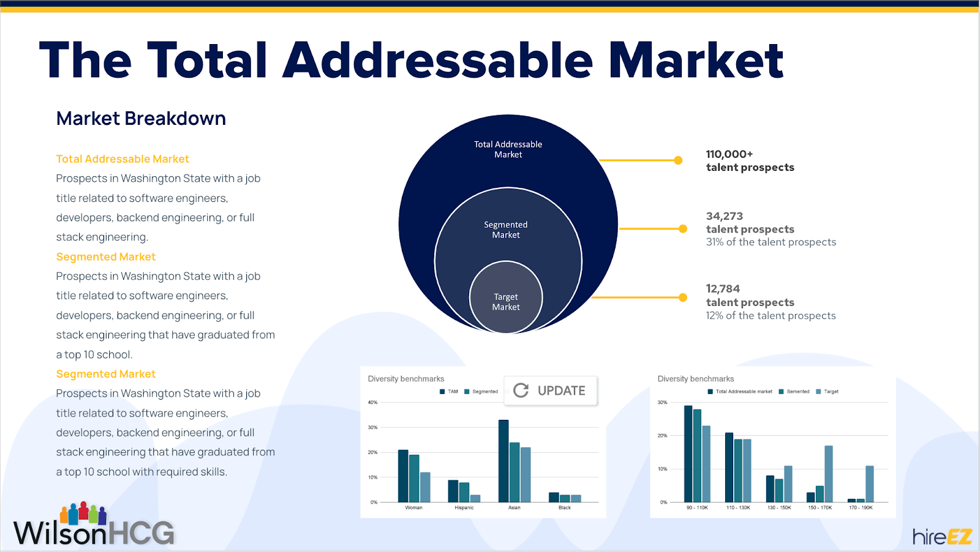The height and width of the screenshot is (552, 980).
Task: Select the darkest bar above Woman
Action: pyautogui.click(x=403, y=476)
